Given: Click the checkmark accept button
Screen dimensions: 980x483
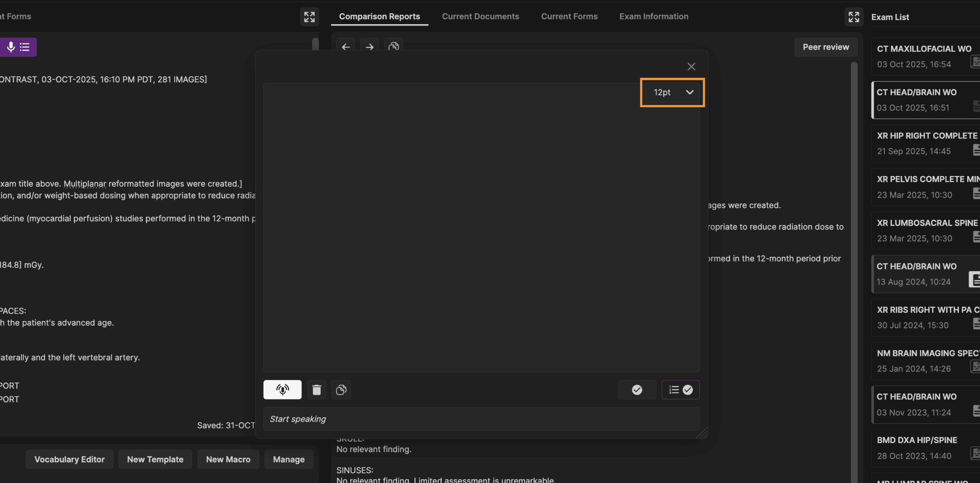Looking at the screenshot, I should coord(636,390).
